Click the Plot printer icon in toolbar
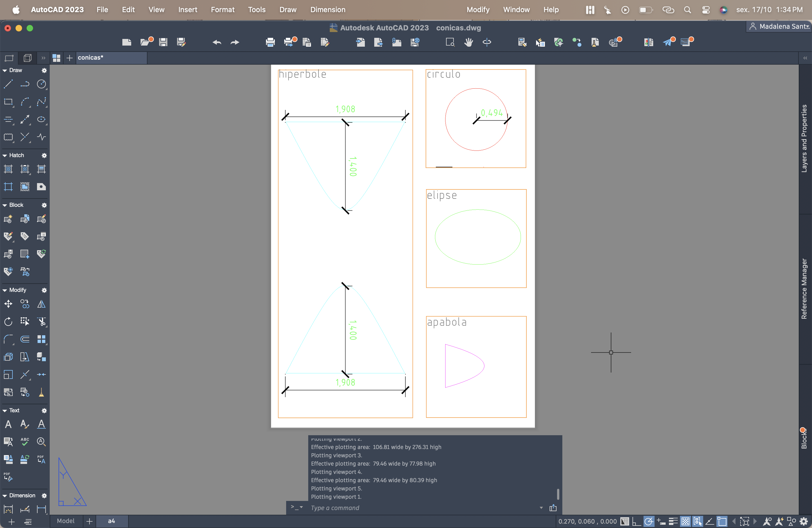Screen dimensions: 812x528 pos(270,42)
